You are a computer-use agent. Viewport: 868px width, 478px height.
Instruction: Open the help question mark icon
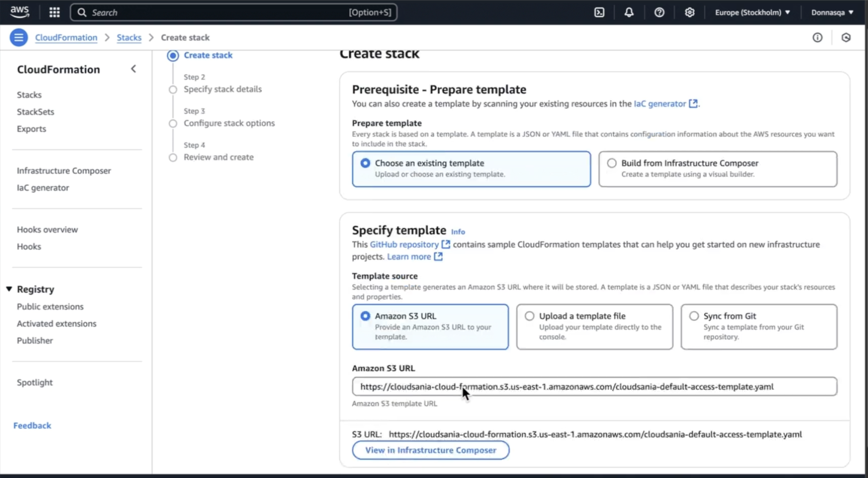pos(659,12)
